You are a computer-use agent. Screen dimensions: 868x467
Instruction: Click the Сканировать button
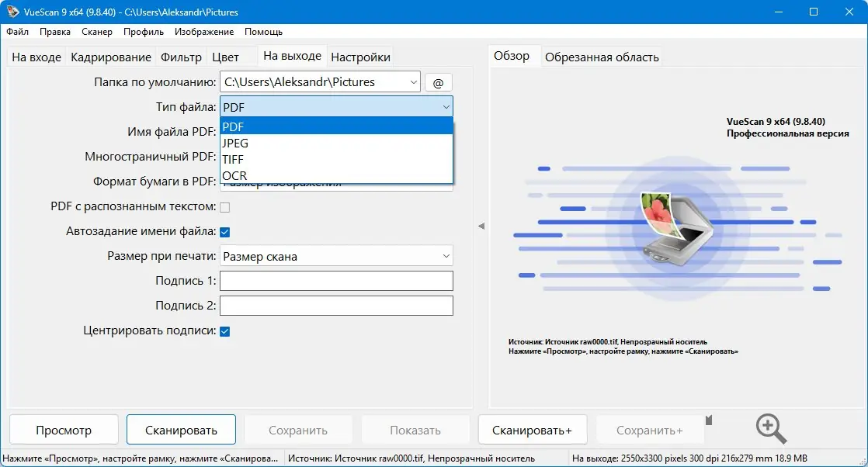(x=181, y=430)
